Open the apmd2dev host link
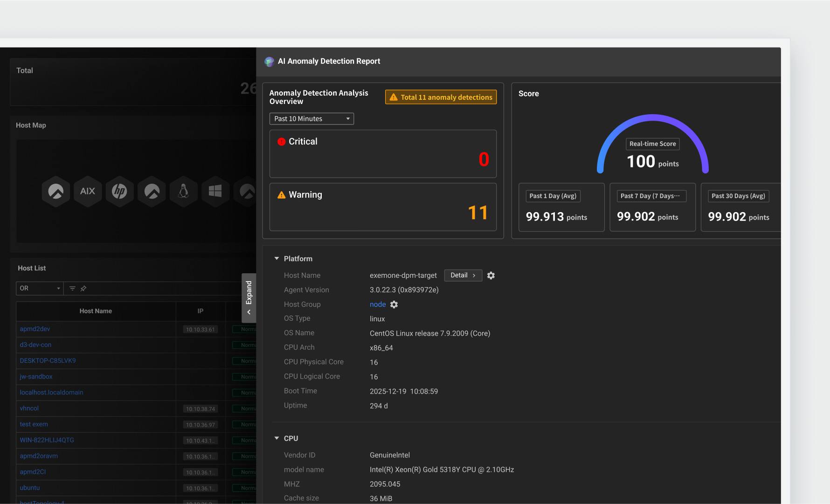 coord(35,329)
